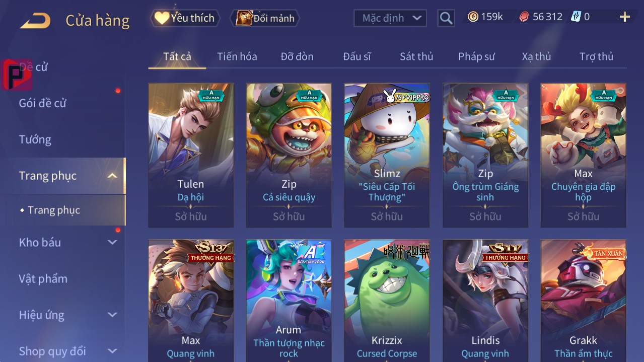Open Đổi mảnh fragment exchange chest

[x=265, y=18]
